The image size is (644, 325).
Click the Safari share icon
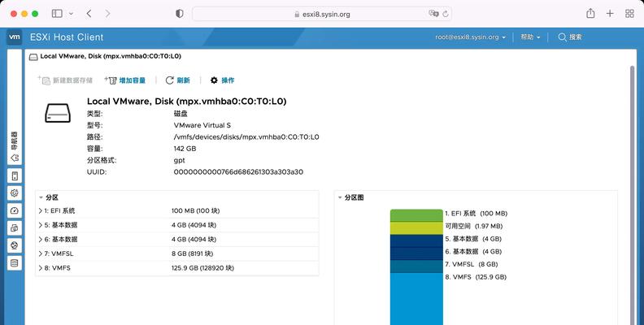(590, 14)
